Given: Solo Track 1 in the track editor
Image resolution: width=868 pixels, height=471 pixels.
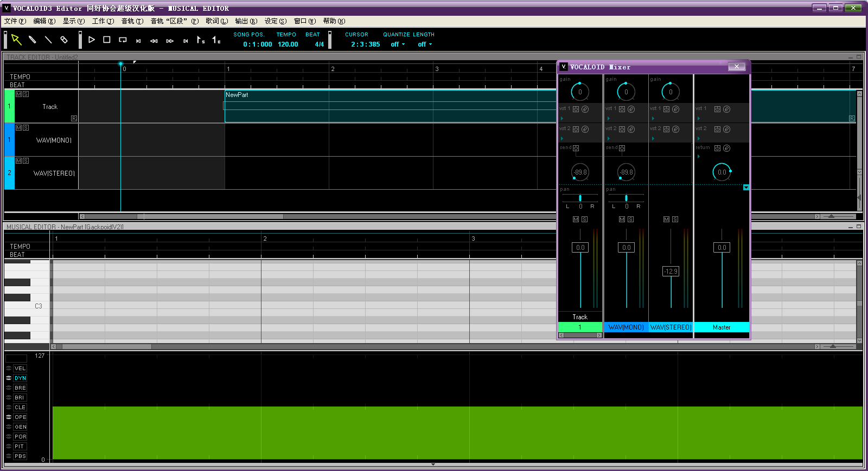Looking at the screenshot, I should tap(25, 94).
